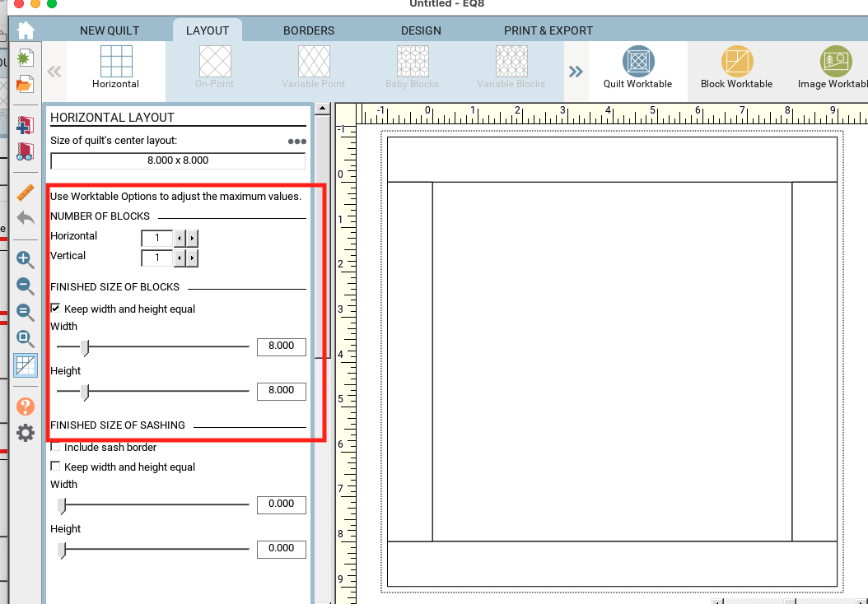The width and height of the screenshot is (868, 604).
Task: Open View Project Sketchbook glasses icon
Action: pos(25,151)
